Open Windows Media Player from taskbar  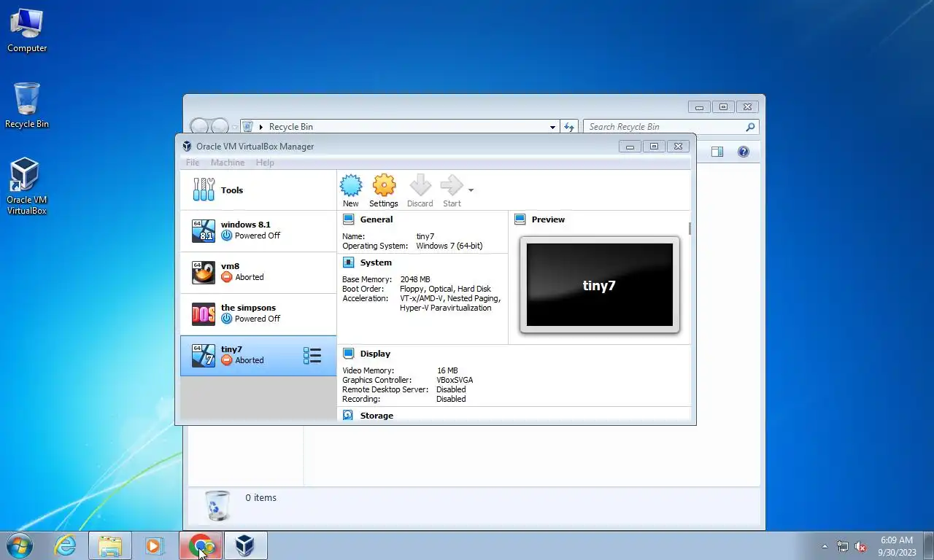154,545
